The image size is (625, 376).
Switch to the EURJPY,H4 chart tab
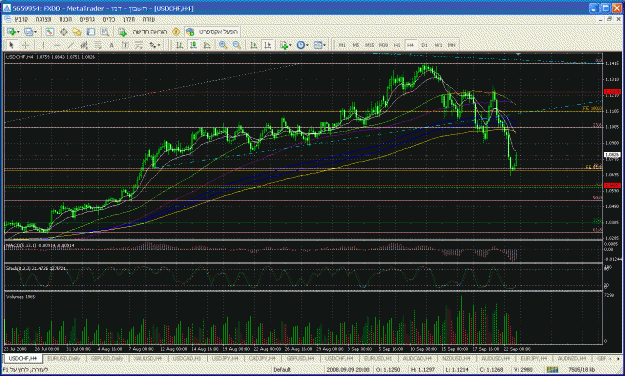pos(533,358)
